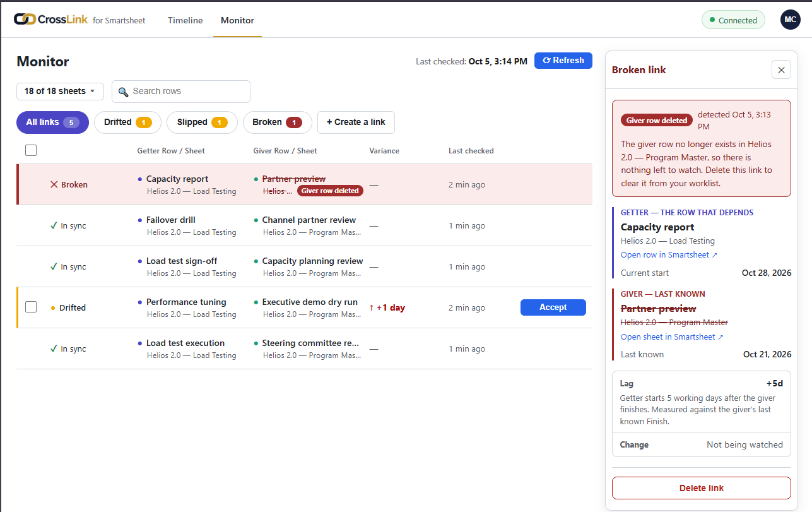Screen dimensions: 812x512
Task: Click Capacity planning review giver row
Action: (313, 261)
